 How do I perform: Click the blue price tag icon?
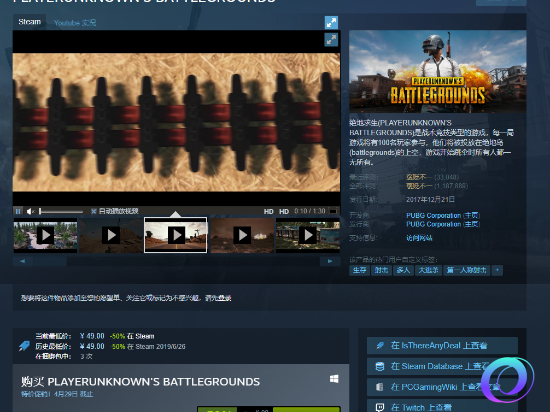click(x=24, y=346)
